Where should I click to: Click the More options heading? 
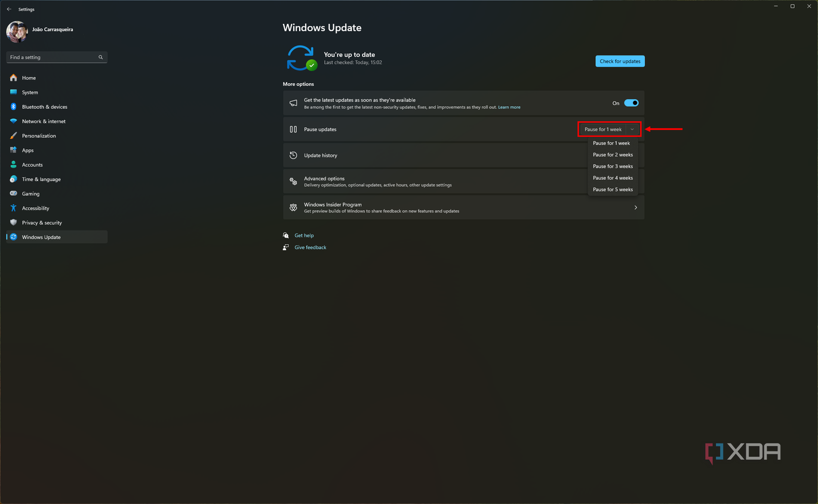click(298, 84)
